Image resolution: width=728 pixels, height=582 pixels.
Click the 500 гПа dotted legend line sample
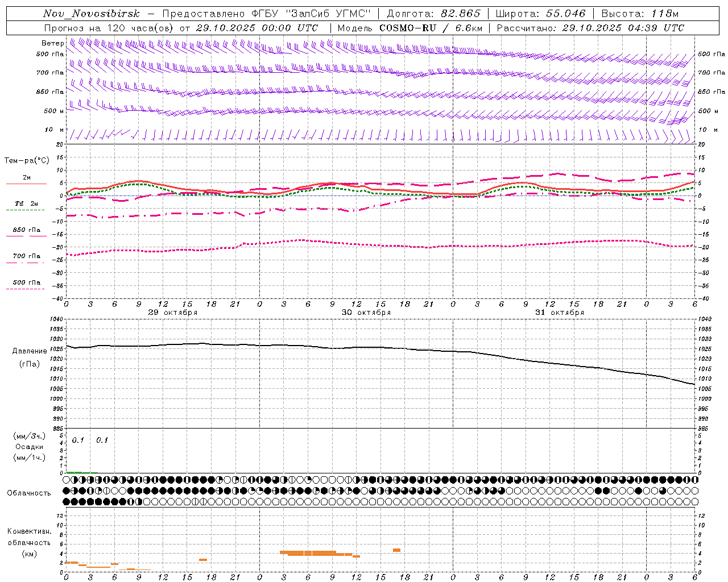[26, 289]
